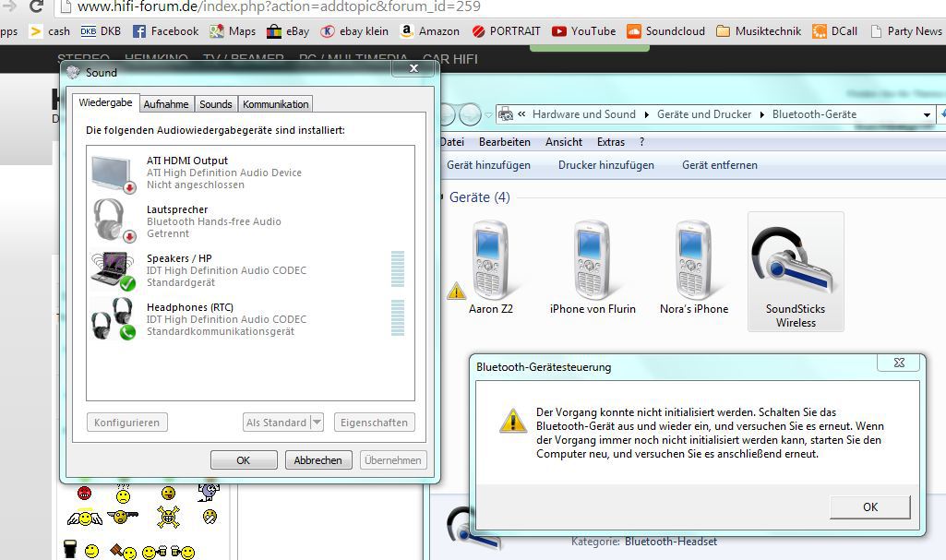The width and height of the screenshot is (946, 560).
Task: Click OK in the Bluetooth-Gerätesteuerung dialog
Action: point(869,506)
